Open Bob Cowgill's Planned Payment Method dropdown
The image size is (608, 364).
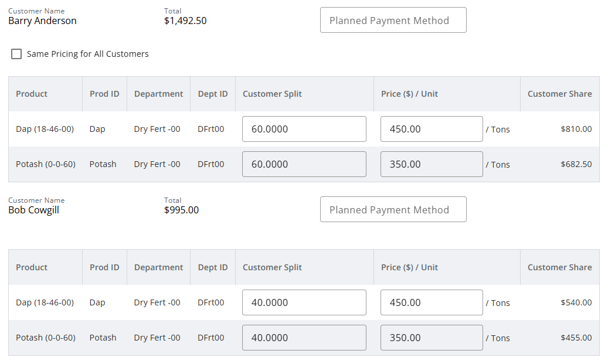(393, 210)
